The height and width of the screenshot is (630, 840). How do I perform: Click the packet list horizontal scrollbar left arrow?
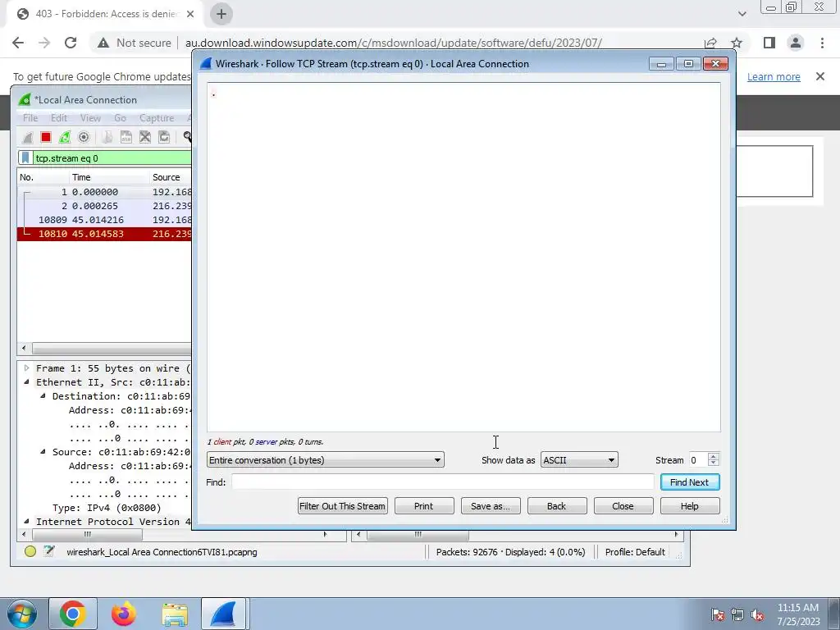click(x=24, y=348)
